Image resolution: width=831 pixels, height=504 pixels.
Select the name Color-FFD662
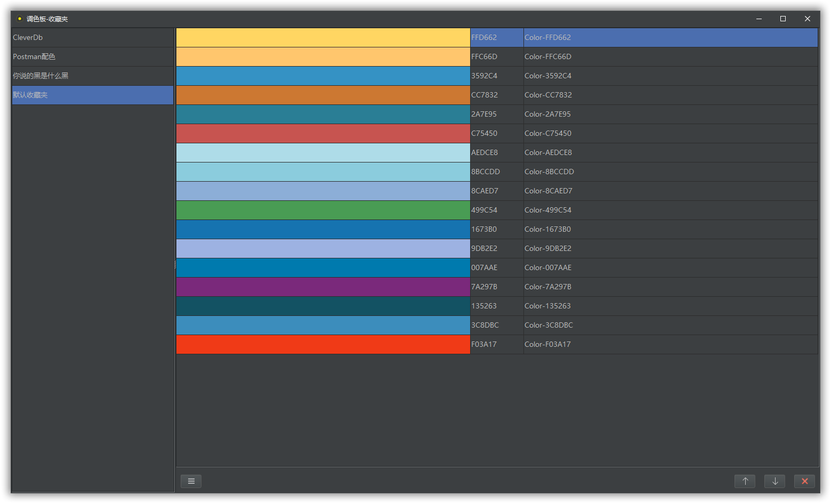671,37
